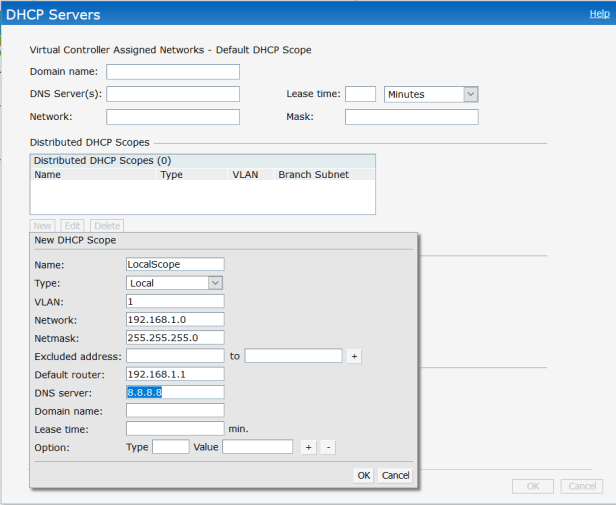
Task: Click the Option Value field
Action: coord(258,447)
